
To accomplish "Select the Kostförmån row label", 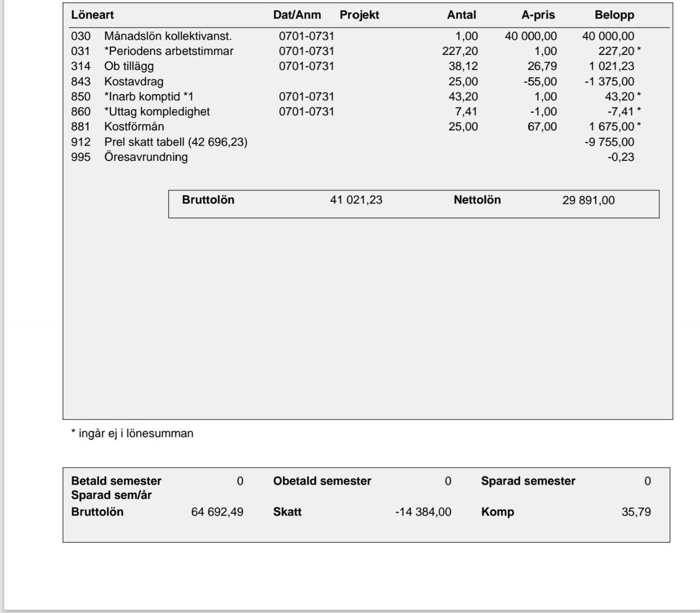I will pyautogui.click(x=134, y=127).
